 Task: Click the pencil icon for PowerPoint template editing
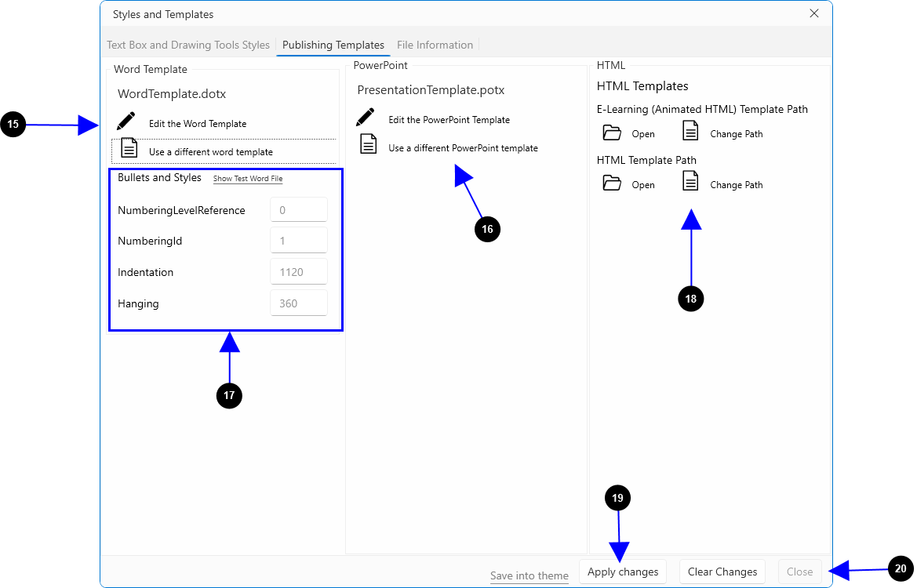[x=366, y=118]
